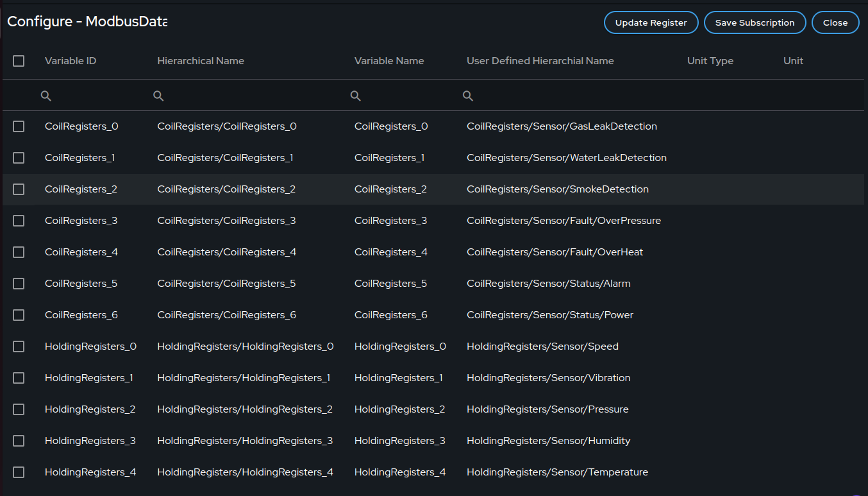Image resolution: width=868 pixels, height=496 pixels.
Task: Click CoilRegisters/Sensor/Status/Alarm cell
Action: [x=549, y=284]
